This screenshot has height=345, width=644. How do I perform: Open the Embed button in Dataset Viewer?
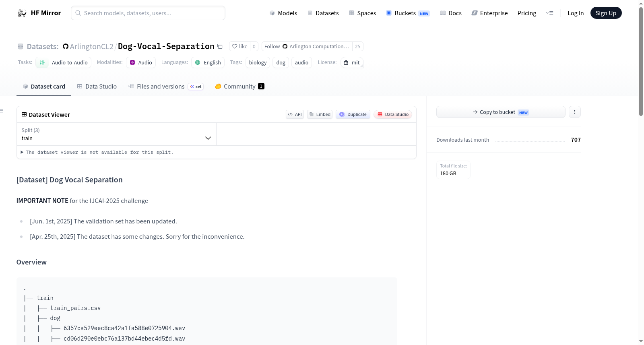pyautogui.click(x=320, y=114)
